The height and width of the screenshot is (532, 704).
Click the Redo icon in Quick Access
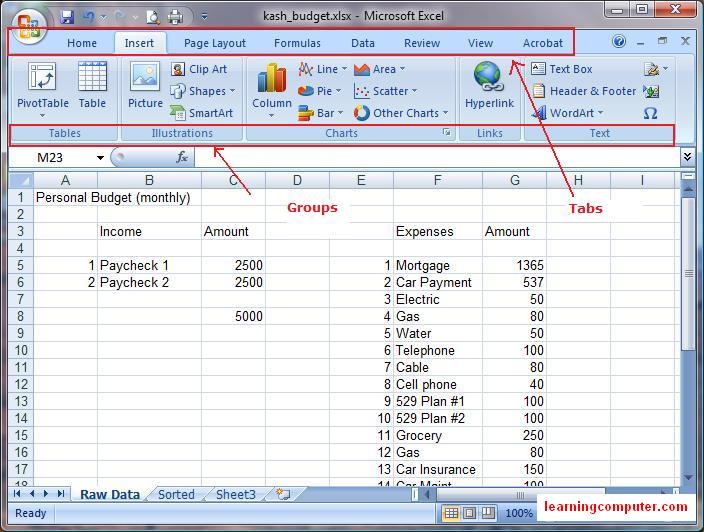tap(120, 17)
